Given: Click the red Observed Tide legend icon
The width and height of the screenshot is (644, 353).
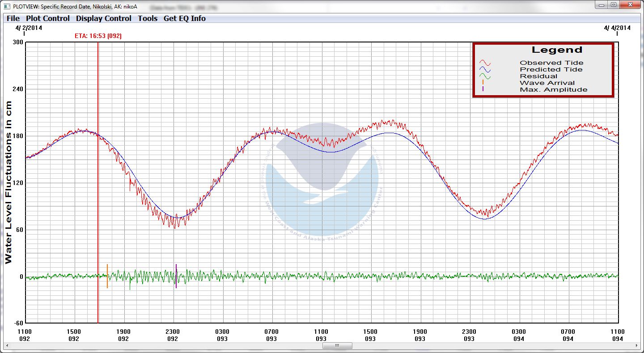Looking at the screenshot, I should pyautogui.click(x=485, y=63).
